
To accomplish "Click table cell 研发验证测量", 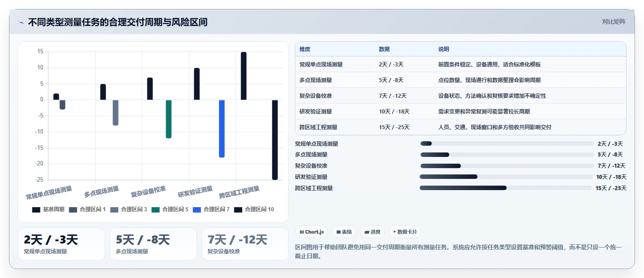I will pyautogui.click(x=315, y=112).
